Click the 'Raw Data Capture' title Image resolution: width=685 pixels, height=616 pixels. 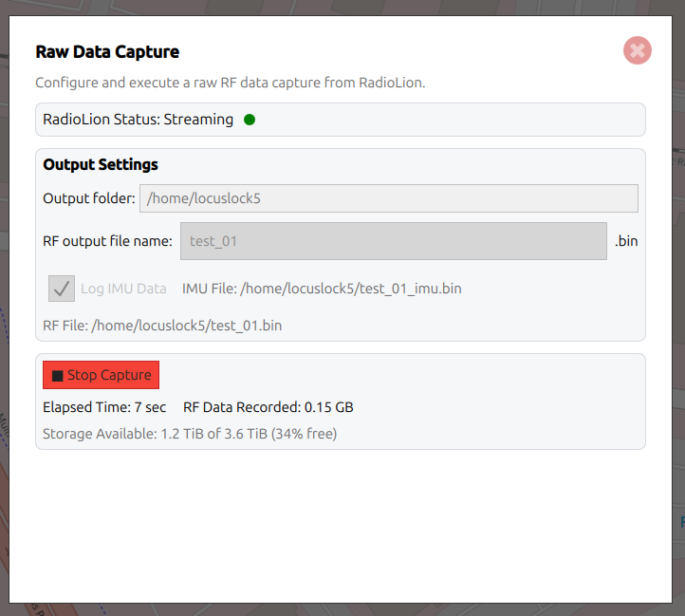107,51
